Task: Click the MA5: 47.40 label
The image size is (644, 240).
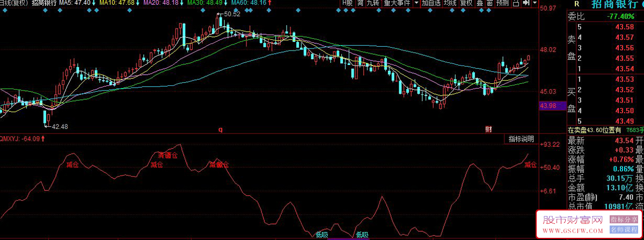Action: click(75, 3)
